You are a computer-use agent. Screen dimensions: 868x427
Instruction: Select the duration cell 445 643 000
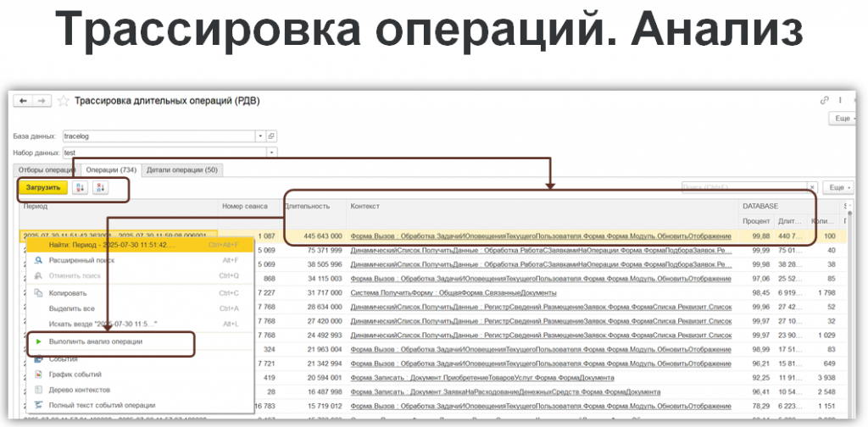click(314, 236)
